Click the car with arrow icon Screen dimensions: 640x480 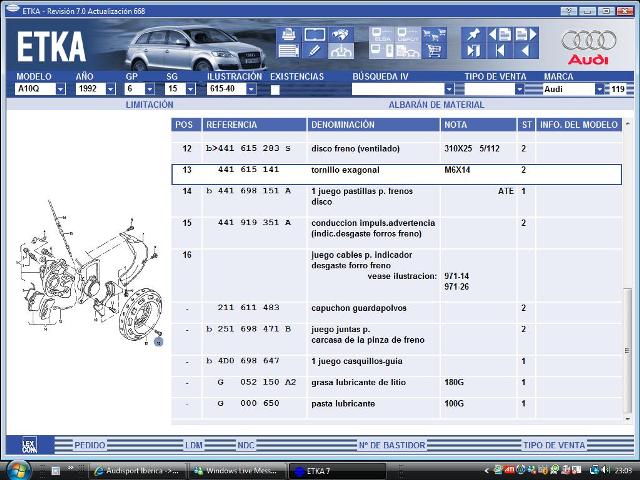click(x=341, y=51)
